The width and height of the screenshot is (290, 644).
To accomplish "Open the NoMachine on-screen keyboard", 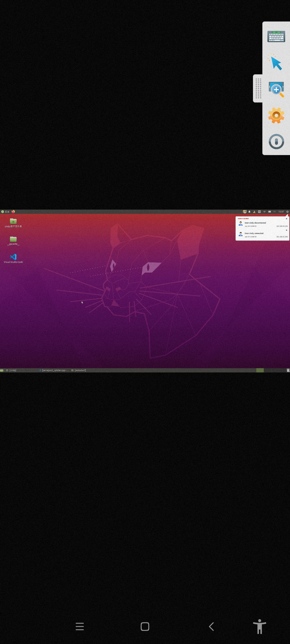I will (276, 36).
